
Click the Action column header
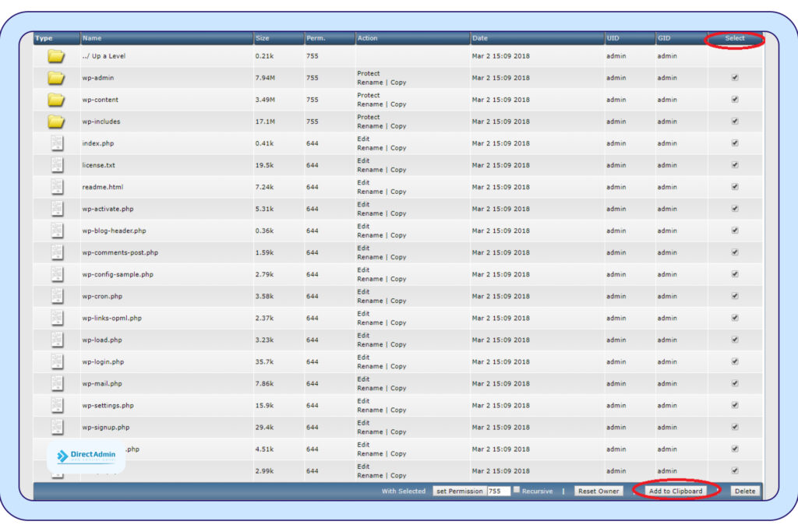(x=368, y=38)
